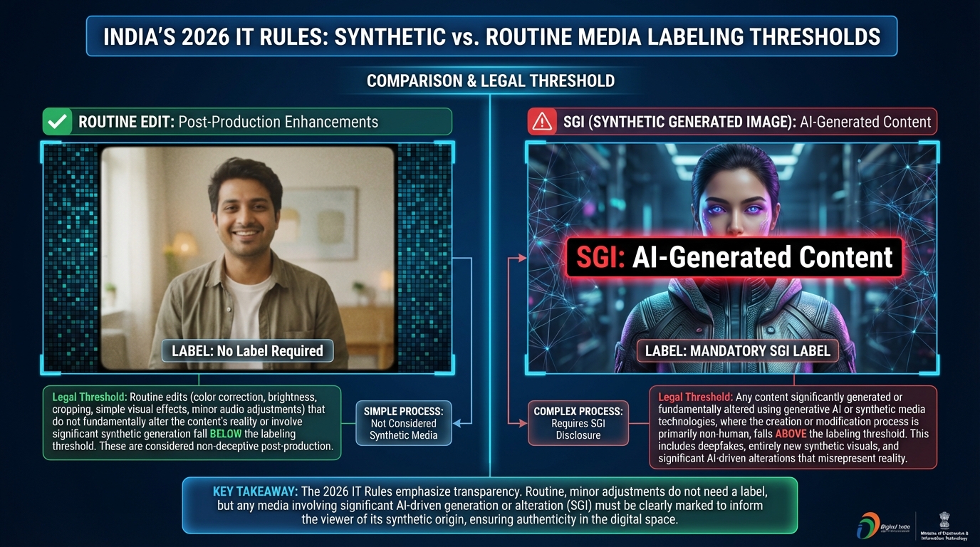Select the teal mosaic pattern border swatch
The image size is (980, 547).
[71, 256]
